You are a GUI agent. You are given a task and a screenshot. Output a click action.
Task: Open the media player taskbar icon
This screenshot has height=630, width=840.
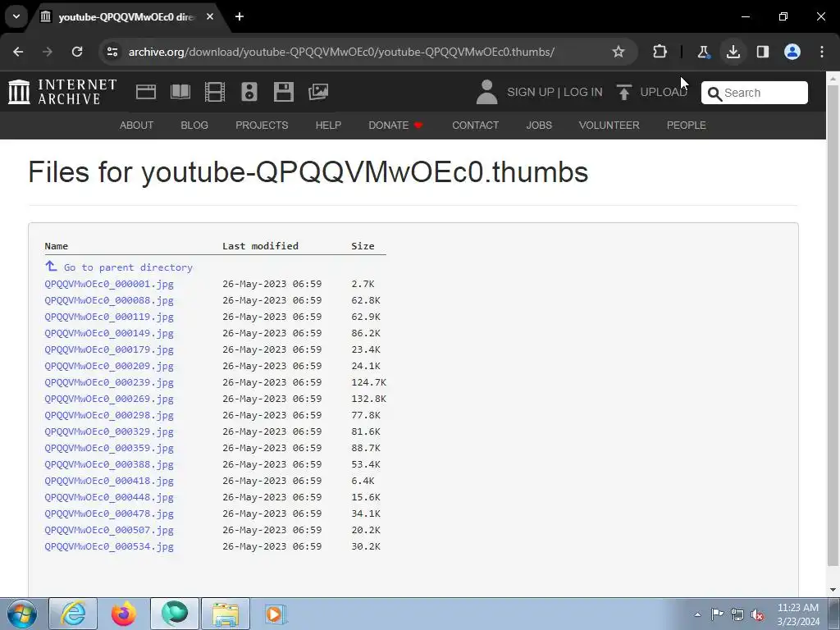pyautogui.click(x=276, y=614)
